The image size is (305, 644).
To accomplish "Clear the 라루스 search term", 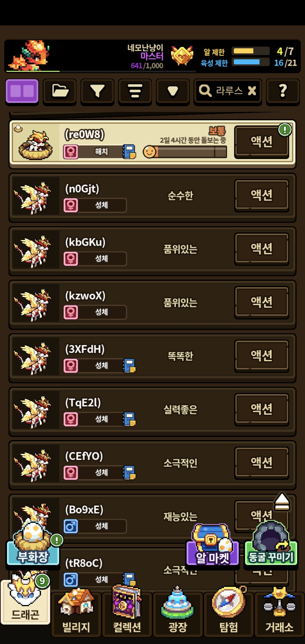I will [x=252, y=91].
